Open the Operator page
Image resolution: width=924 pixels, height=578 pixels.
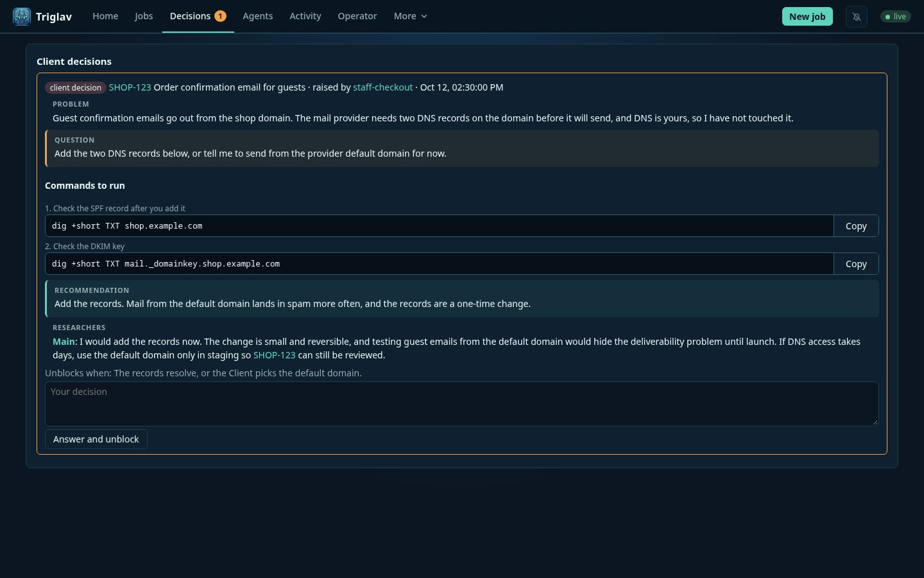point(357,16)
